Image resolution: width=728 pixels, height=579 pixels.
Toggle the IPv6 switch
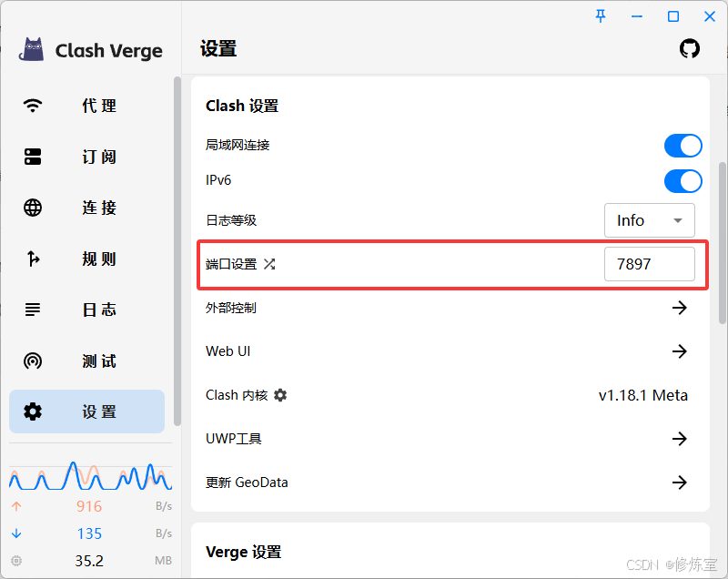click(683, 181)
